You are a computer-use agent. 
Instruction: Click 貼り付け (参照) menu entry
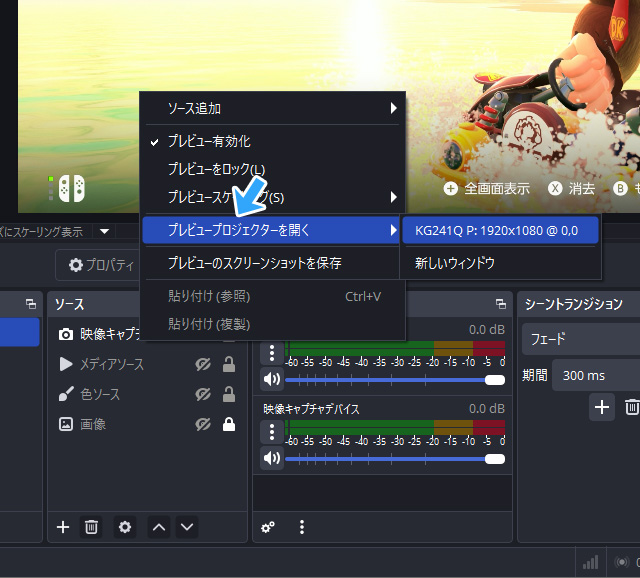[272, 296]
